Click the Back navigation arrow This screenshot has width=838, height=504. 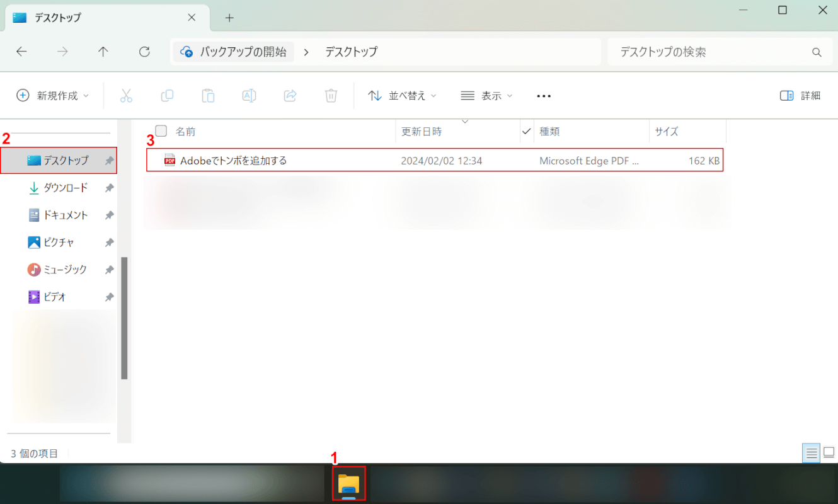click(21, 52)
